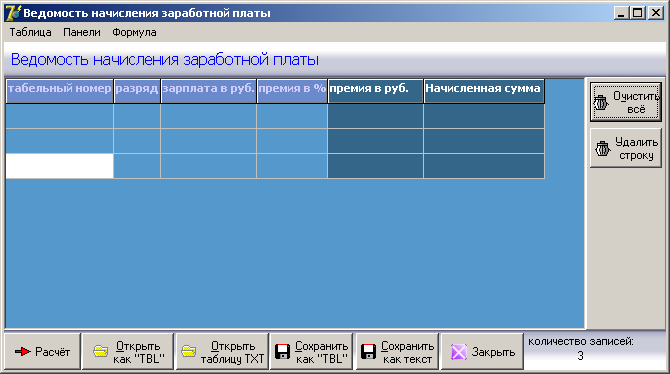Click the purple X icon on Закрыть
The width and height of the screenshot is (670, 374).
458,352
